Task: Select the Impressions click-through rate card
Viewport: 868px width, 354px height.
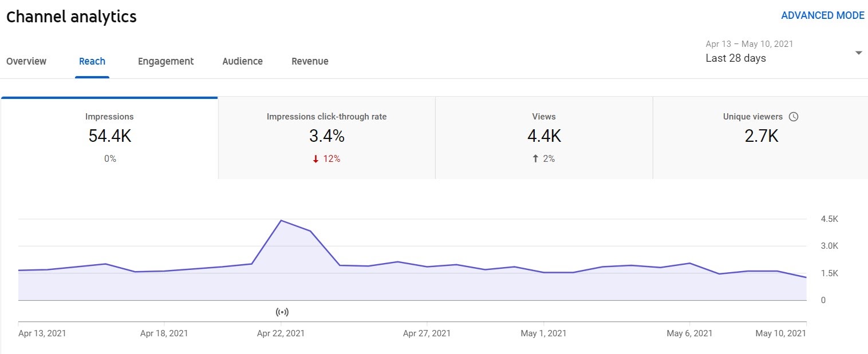Action: click(x=326, y=136)
